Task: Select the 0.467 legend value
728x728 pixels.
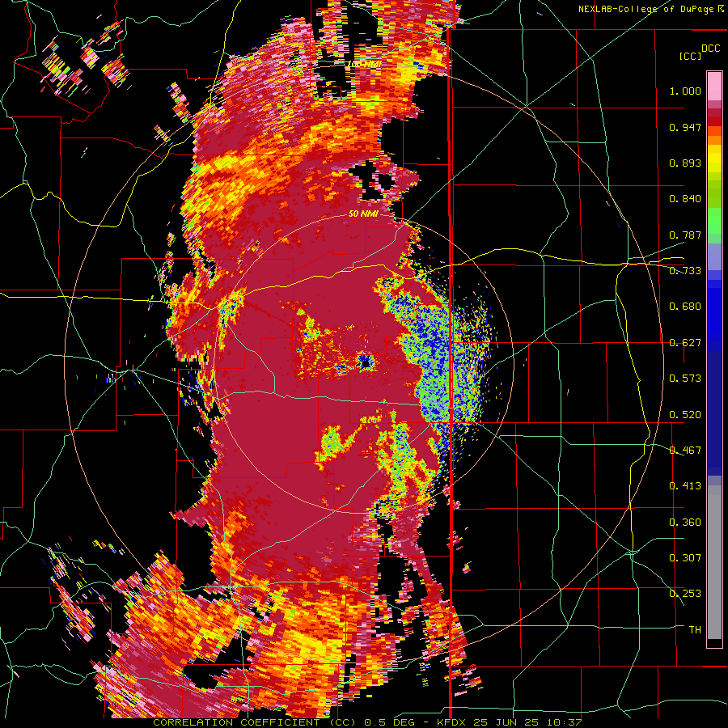Action: coord(685,451)
